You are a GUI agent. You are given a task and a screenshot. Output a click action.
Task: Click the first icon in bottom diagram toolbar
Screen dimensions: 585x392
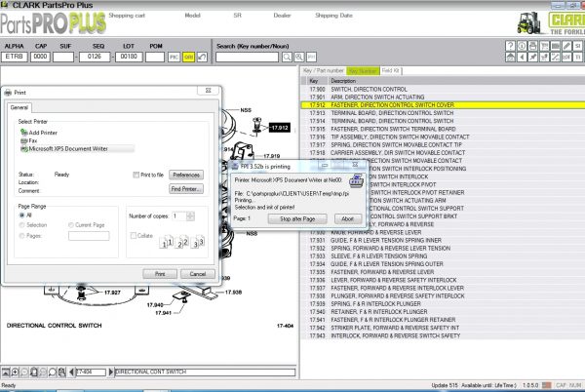6,372
